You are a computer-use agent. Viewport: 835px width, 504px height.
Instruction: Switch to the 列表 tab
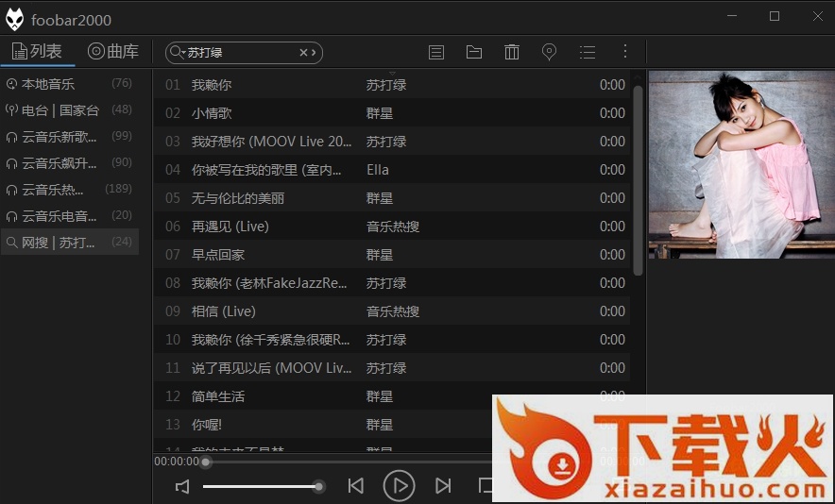click(37, 51)
